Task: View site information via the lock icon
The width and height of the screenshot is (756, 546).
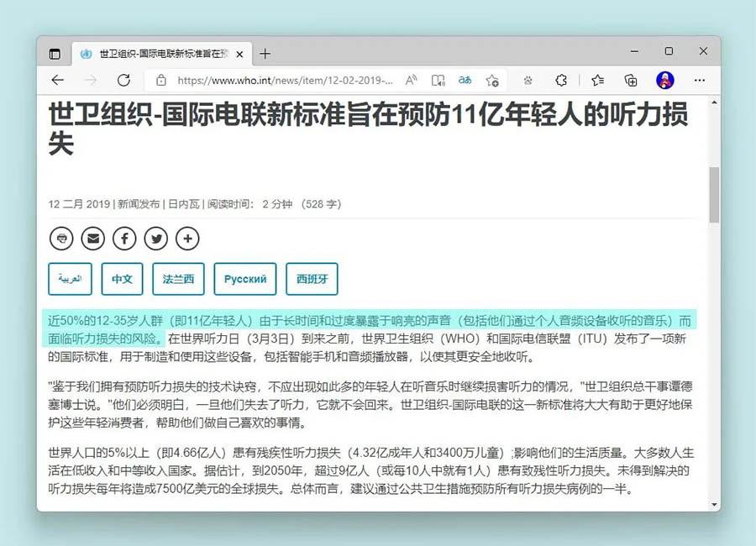Action: pyautogui.click(x=161, y=80)
